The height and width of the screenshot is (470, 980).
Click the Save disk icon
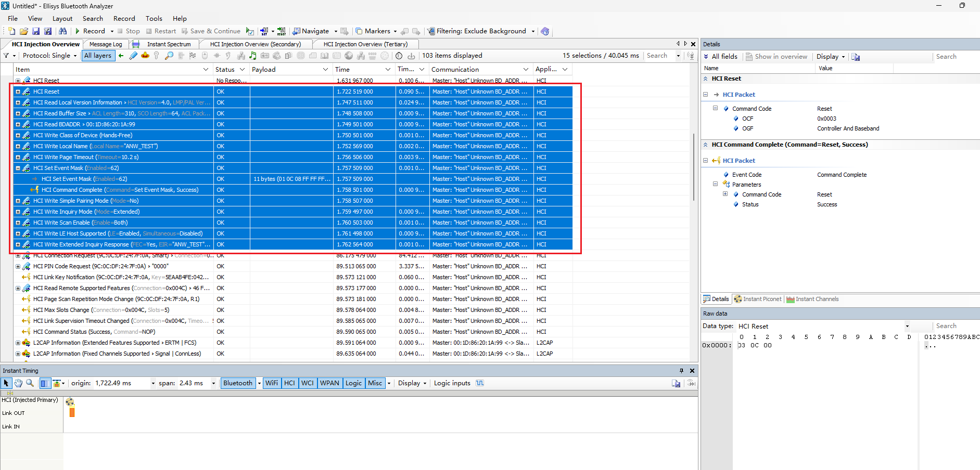pyautogui.click(x=36, y=31)
